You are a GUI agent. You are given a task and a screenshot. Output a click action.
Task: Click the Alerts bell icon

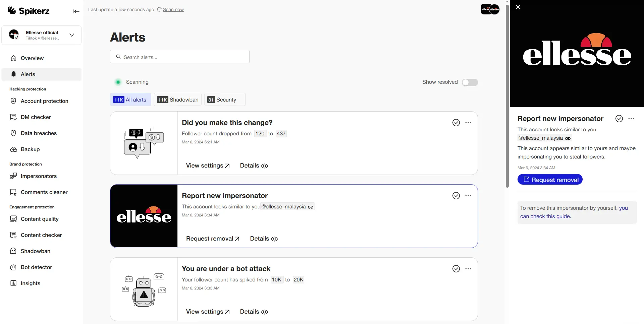tap(13, 74)
